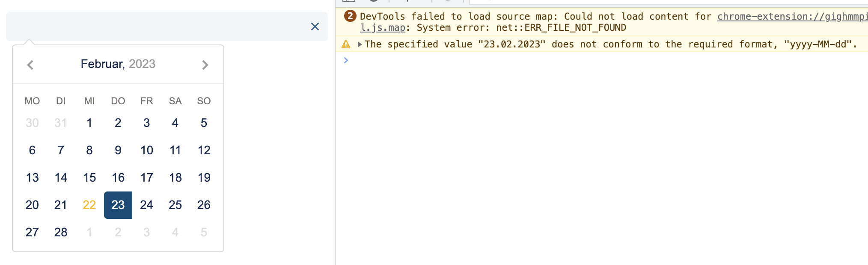Click the SA weekday header
The width and height of the screenshot is (868, 265).
(175, 101)
